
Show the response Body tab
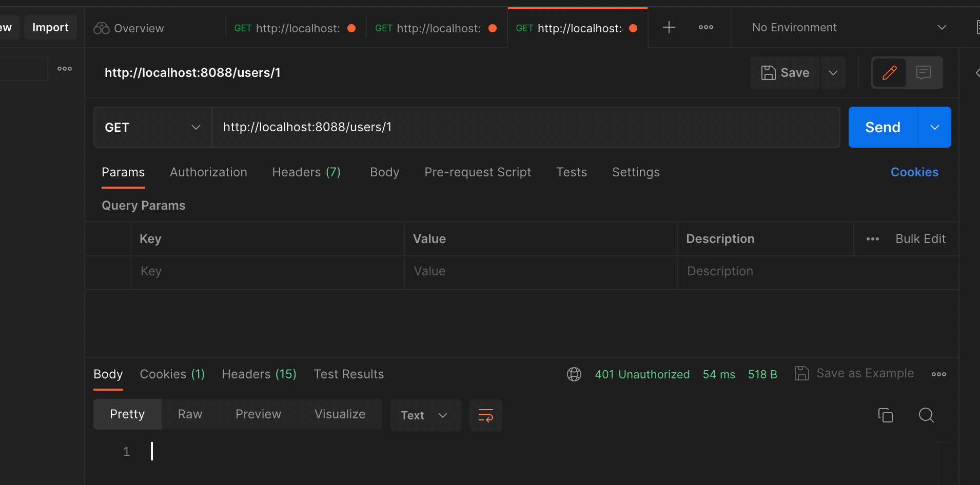click(108, 374)
